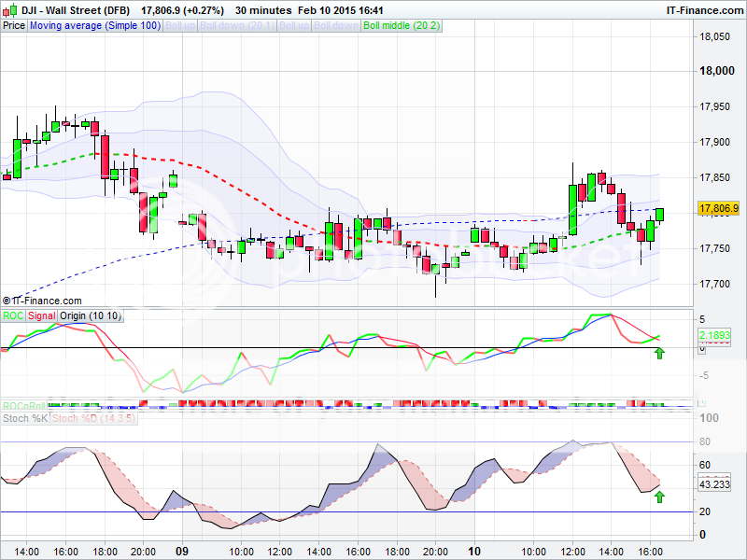Select the ROC value tag 2.1893
The image size is (747, 560).
(718, 334)
